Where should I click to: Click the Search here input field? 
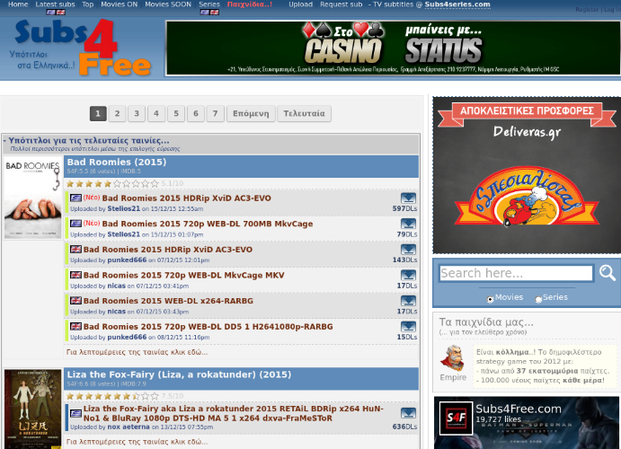click(x=516, y=273)
